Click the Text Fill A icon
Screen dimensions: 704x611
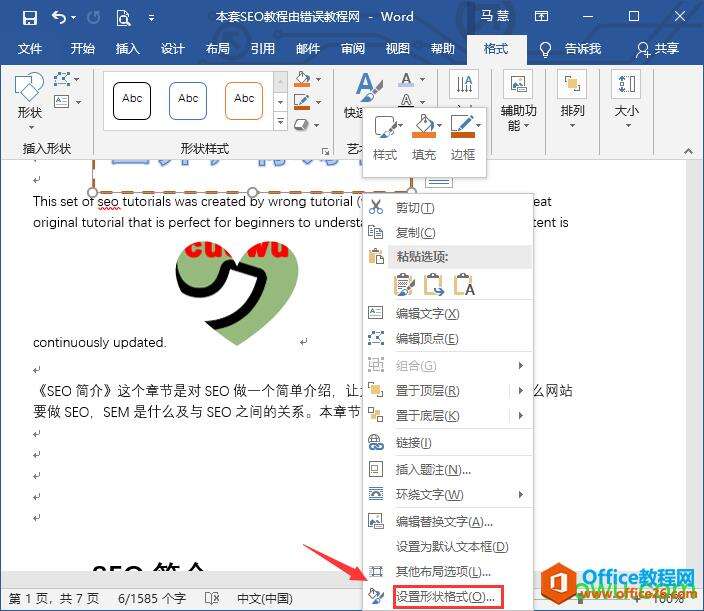[x=406, y=80]
